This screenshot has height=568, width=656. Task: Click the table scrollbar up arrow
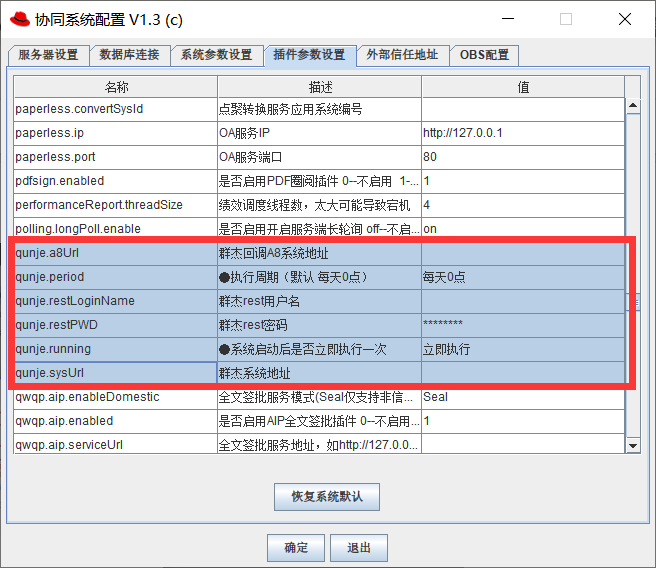point(633,105)
